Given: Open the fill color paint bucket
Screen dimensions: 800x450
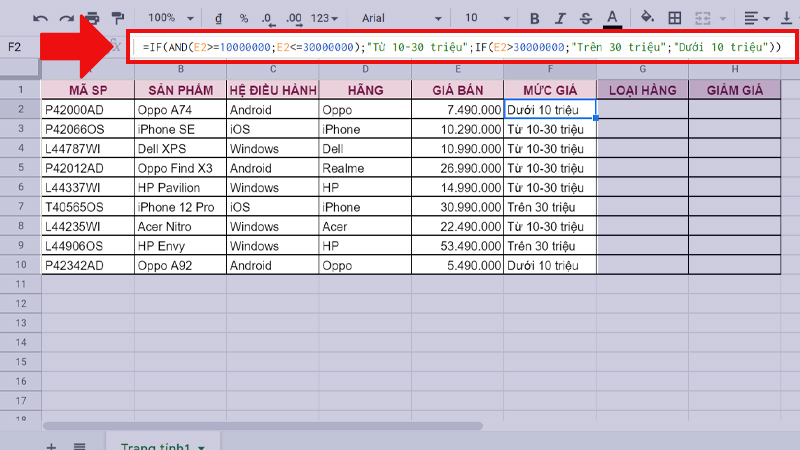Looking at the screenshot, I should [x=647, y=18].
